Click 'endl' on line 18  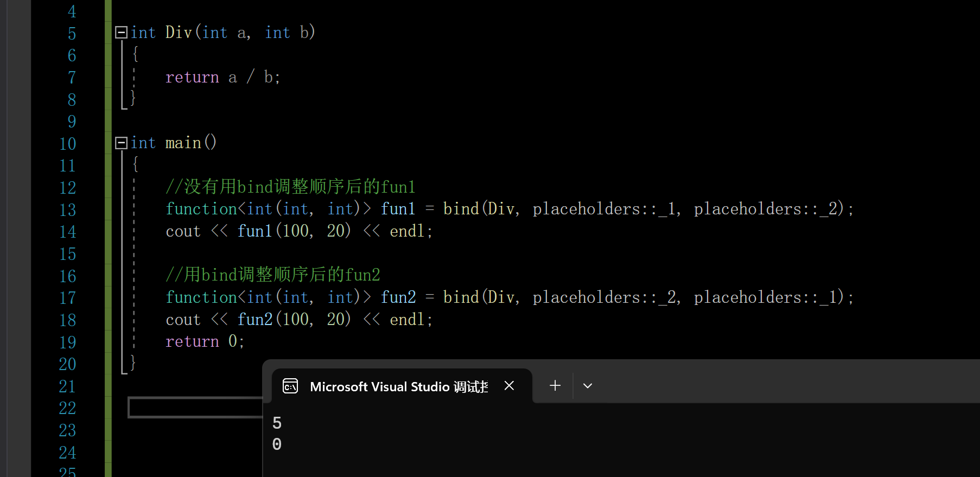point(407,320)
